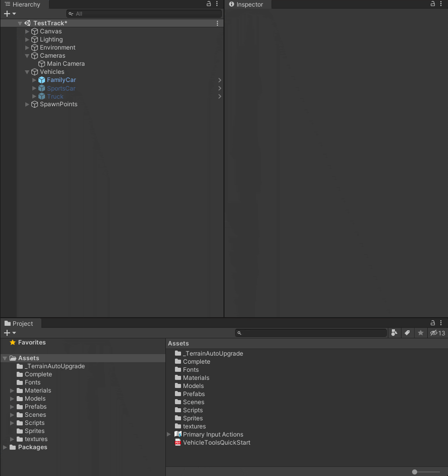
Task: Expand the Materials folder in Project sidebar
Action: click(x=11, y=390)
